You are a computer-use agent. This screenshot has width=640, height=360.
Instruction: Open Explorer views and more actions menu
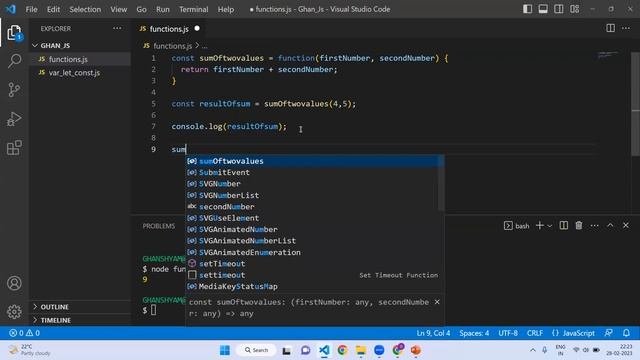(x=117, y=29)
